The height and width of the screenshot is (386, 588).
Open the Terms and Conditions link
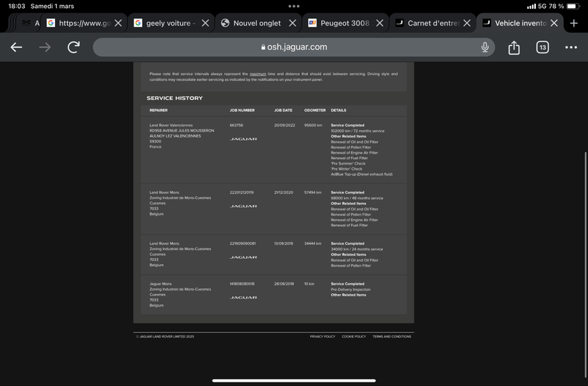point(392,337)
